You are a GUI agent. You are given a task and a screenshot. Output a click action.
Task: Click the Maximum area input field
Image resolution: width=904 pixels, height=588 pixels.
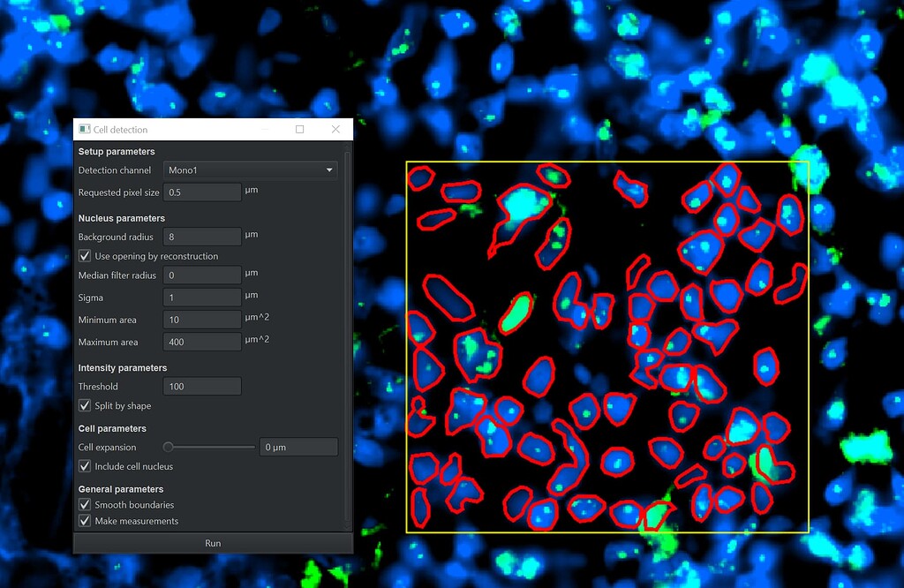tap(201, 342)
